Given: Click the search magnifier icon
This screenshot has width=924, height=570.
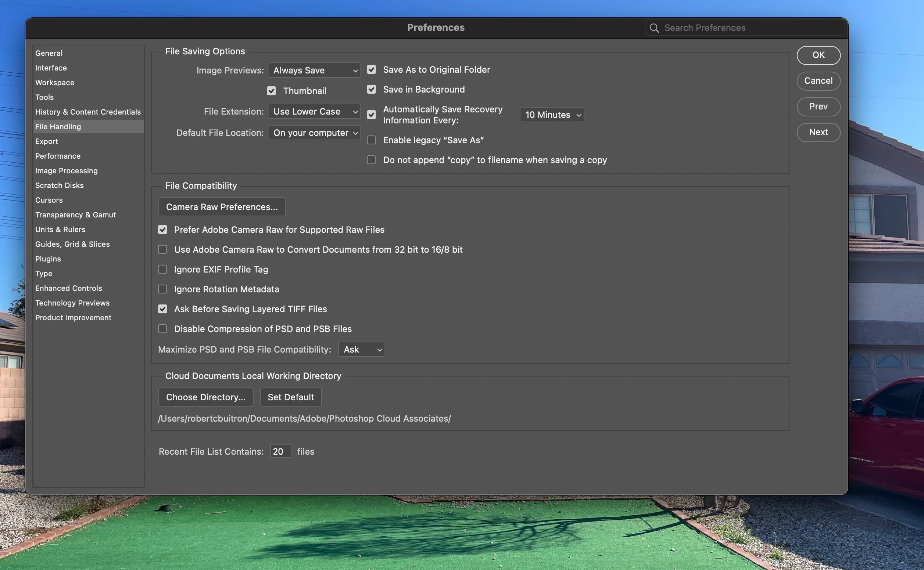Looking at the screenshot, I should 654,28.
